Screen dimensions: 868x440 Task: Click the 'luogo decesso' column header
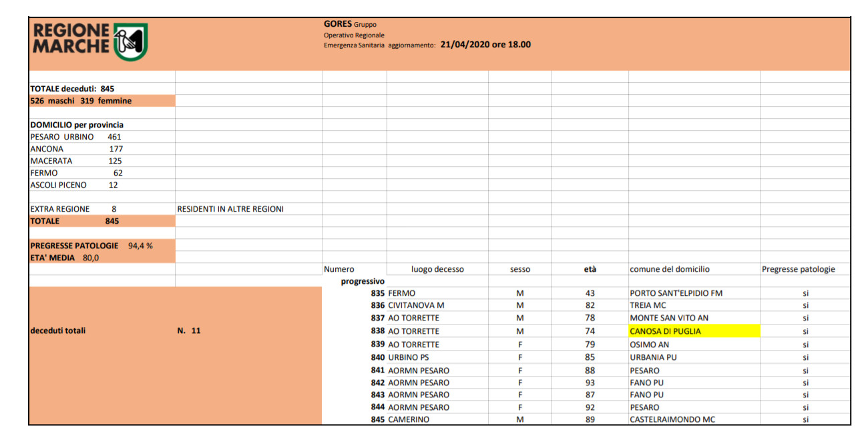tap(437, 269)
